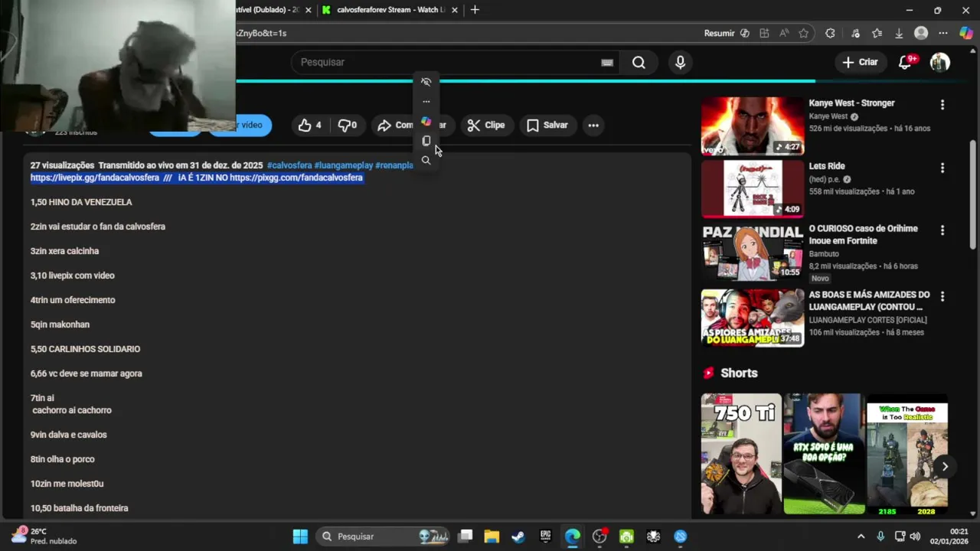
Task: Open Edge settings and more menu
Action: [x=943, y=33]
